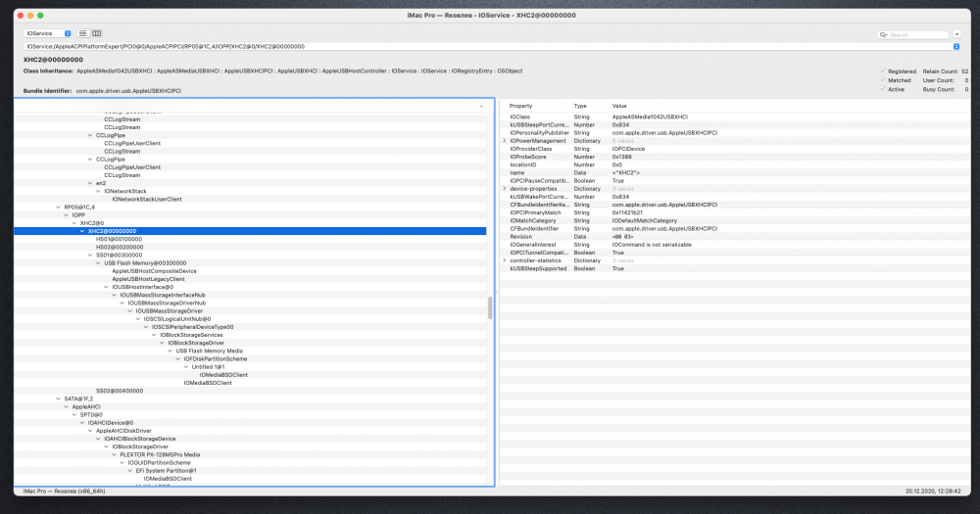Select the XHC2@0 row
This screenshot has height=514, width=980.
coord(250,223)
